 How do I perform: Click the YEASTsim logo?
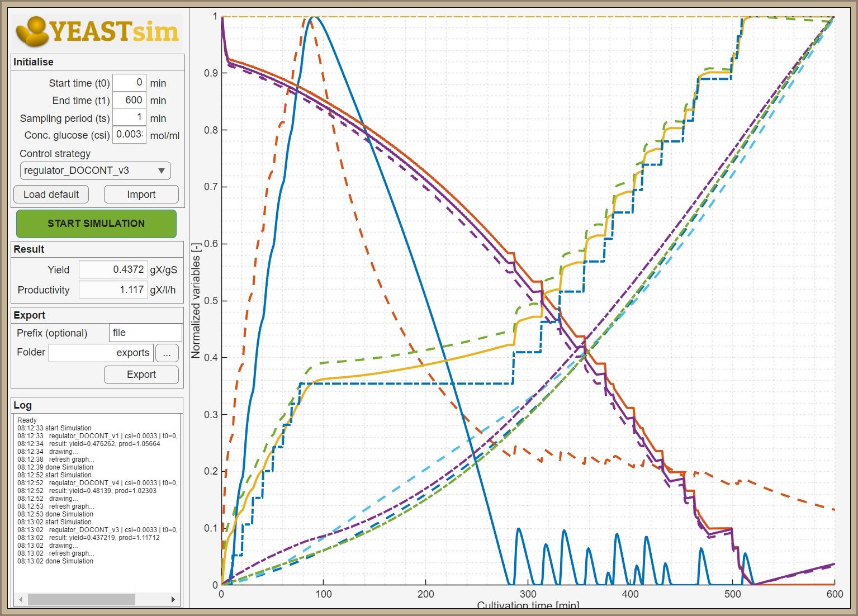click(97, 31)
